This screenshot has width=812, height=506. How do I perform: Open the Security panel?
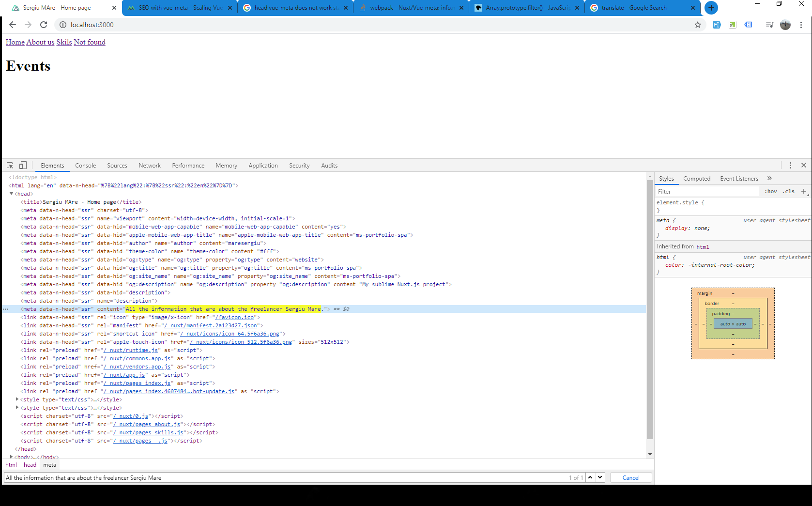[x=299, y=166]
